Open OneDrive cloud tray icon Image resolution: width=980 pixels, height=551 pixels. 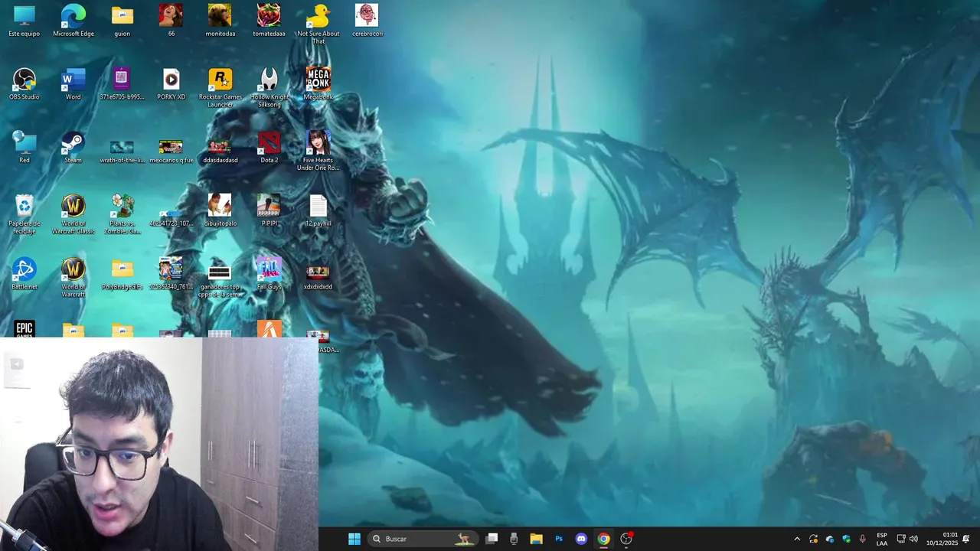pos(830,539)
